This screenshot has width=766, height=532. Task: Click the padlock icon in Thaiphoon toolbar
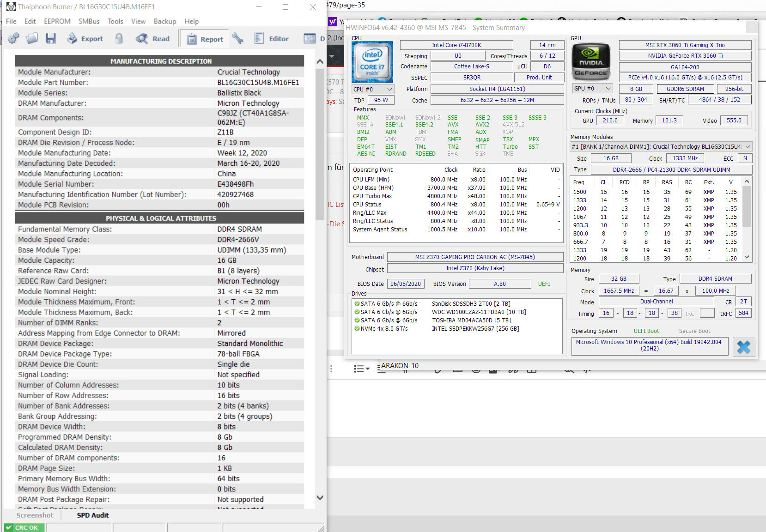tap(119, 38)
